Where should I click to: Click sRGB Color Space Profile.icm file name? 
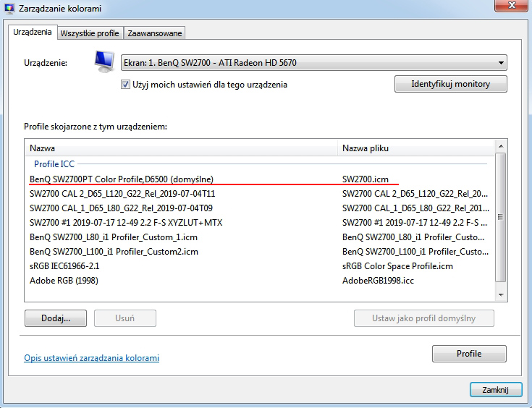pyautogui.click(x=397, y=266)
